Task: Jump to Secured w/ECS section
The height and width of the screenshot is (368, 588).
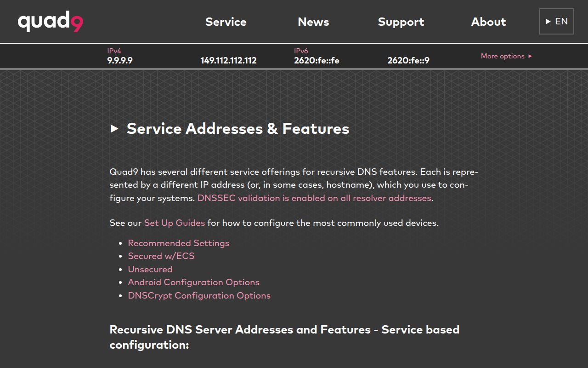Action: coord(161,256)
